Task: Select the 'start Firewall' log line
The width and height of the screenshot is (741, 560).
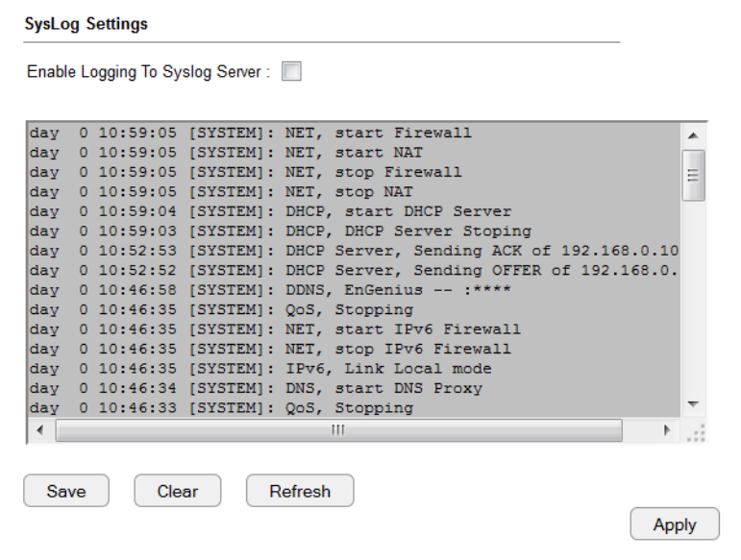Action: pos(251,133)
